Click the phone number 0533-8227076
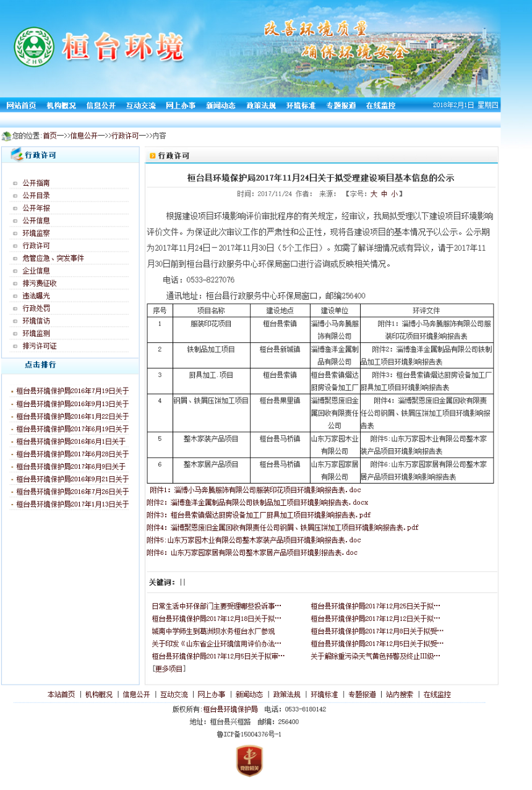Image resolution: width=532 pixels, height=790 pixels. pos(210,280)
